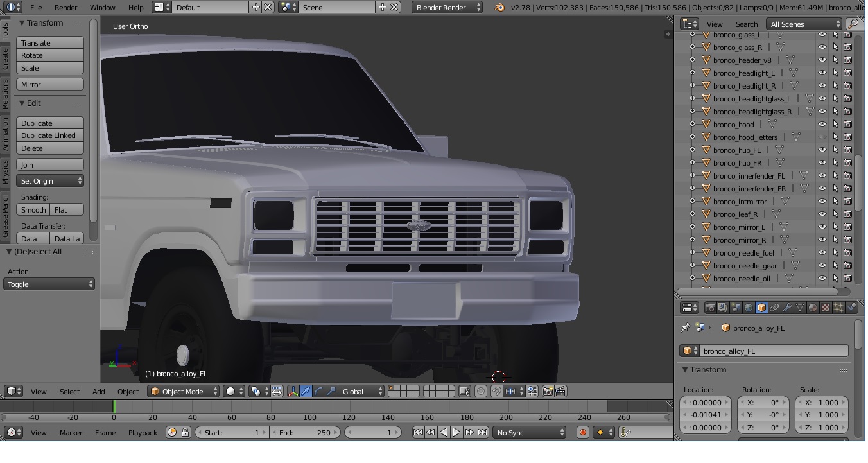This screenshot has width=868, height=463.
Task: Click the timeline preview range clock icon
Action: pos(172,433)
